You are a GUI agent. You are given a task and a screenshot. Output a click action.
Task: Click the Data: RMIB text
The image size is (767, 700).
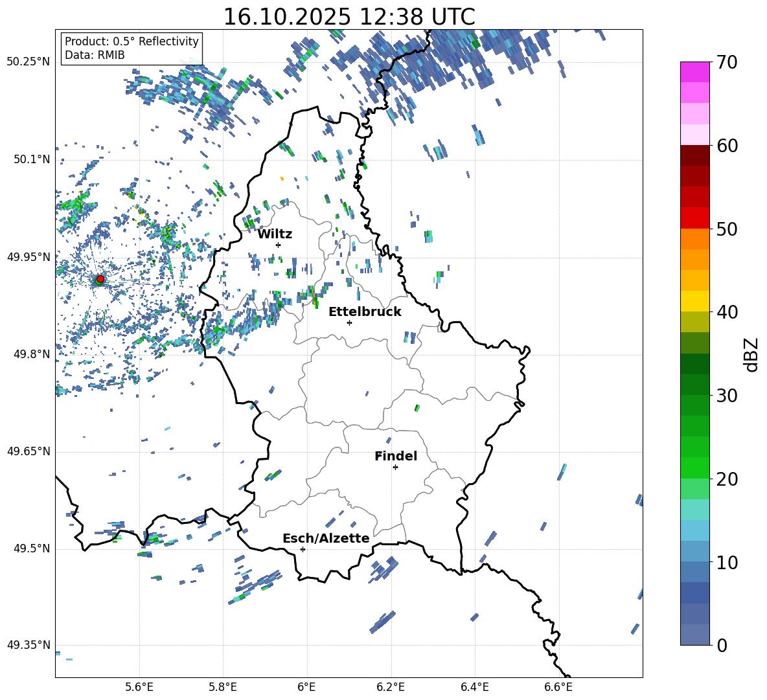pos(95,55)
